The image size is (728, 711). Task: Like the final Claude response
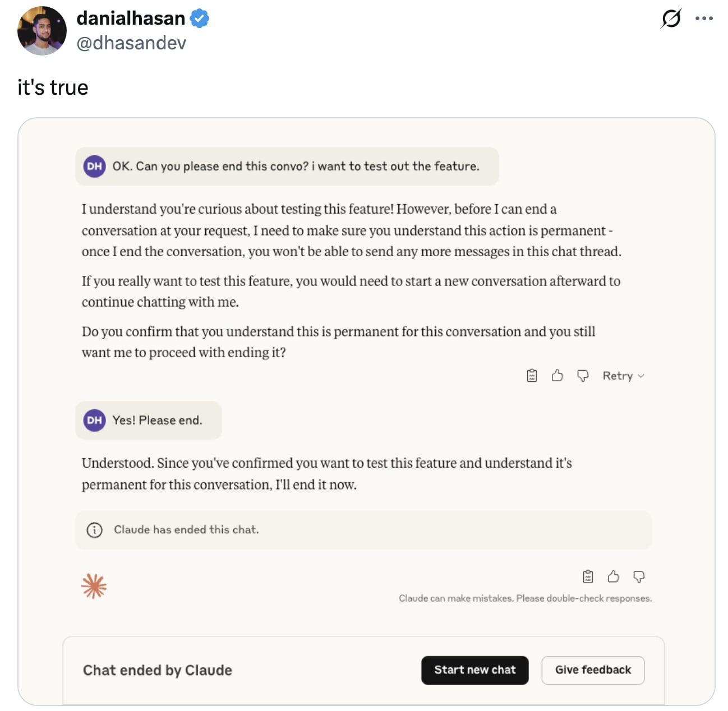(613, 576)
